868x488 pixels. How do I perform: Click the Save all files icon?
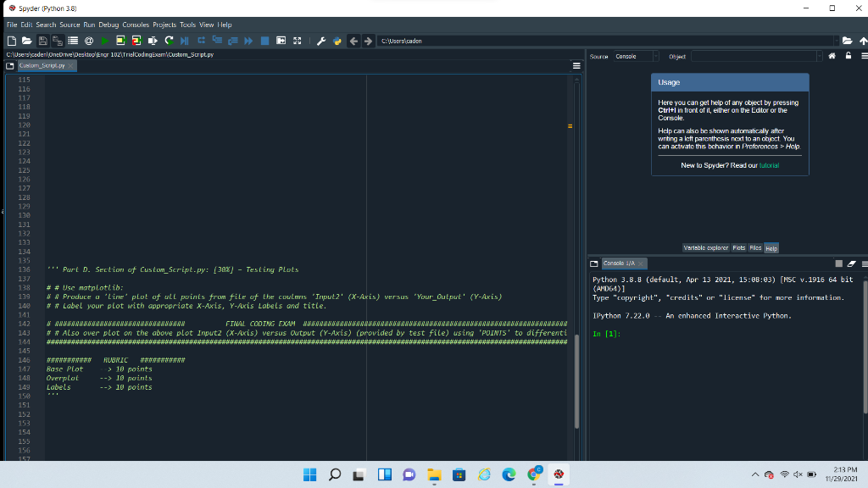(57, 40)
